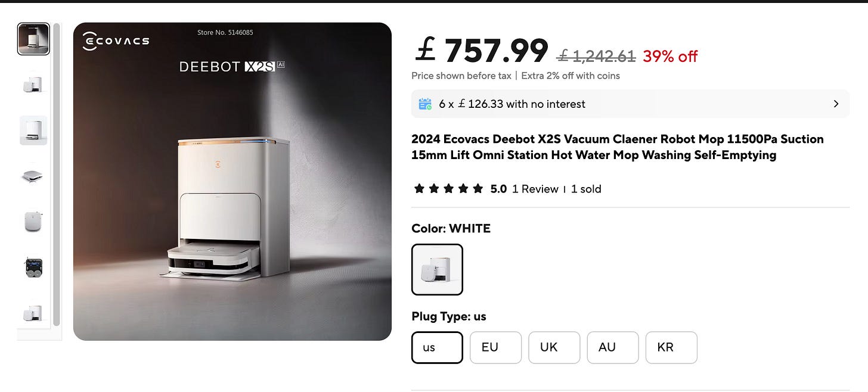Image resolution: width=868 pixels, height=392 pixels.
Task: Click the thumbnail list scrollbar
Action: [57, 174]
